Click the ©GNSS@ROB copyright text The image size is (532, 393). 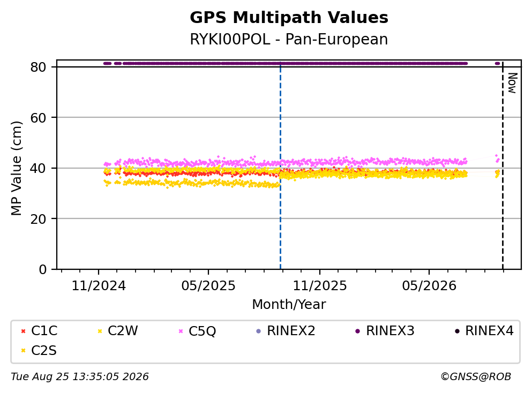476,377
